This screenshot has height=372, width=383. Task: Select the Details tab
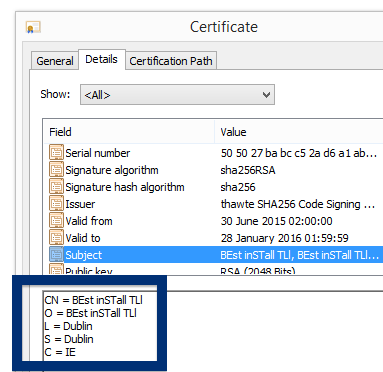coord(102,59)
